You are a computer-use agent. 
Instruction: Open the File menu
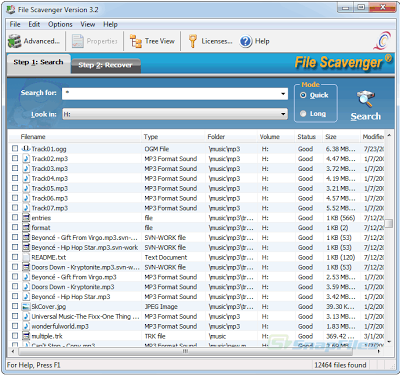click(x=15, y=24)
